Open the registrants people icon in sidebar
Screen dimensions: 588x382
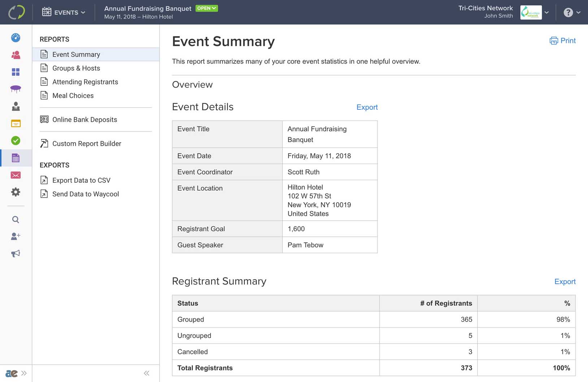[16, 55]
